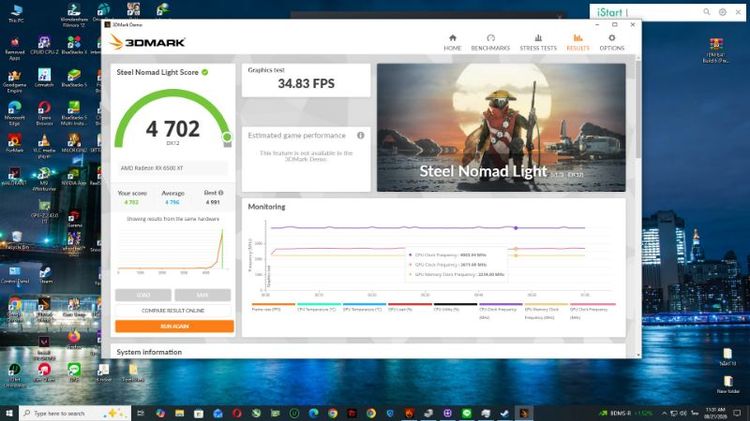Click the Average score value
This screenshot has width=750, height=421.
[x=172, y=202]
